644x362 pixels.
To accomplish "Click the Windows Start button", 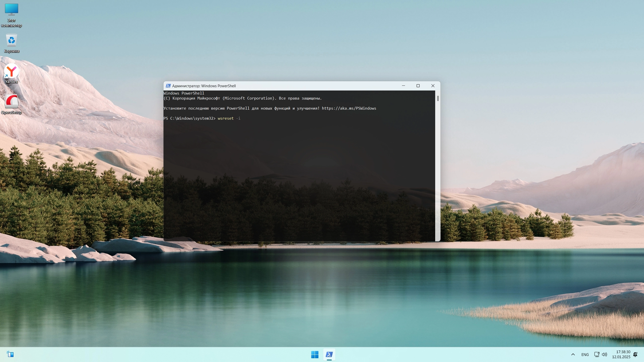I will coord(314,354).
